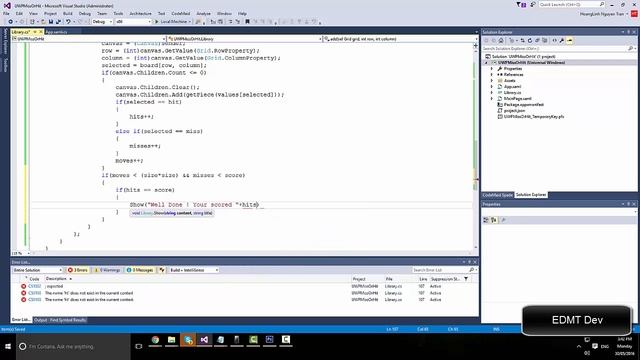This screenshot has height=360, width=640.
Task: Click the filter funnel icon in Error List header
Action: click(x=466, y=279)
